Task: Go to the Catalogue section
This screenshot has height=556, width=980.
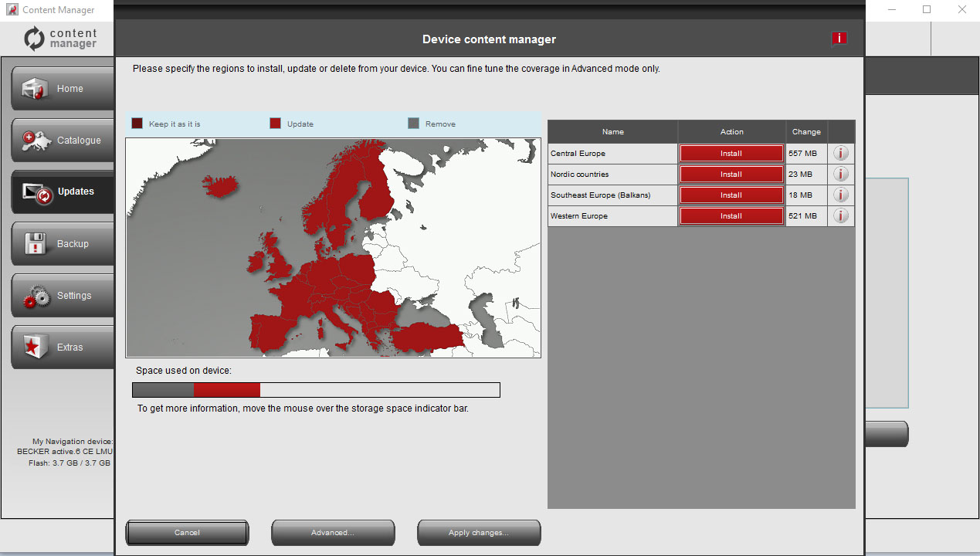Action: coord(63,141)
